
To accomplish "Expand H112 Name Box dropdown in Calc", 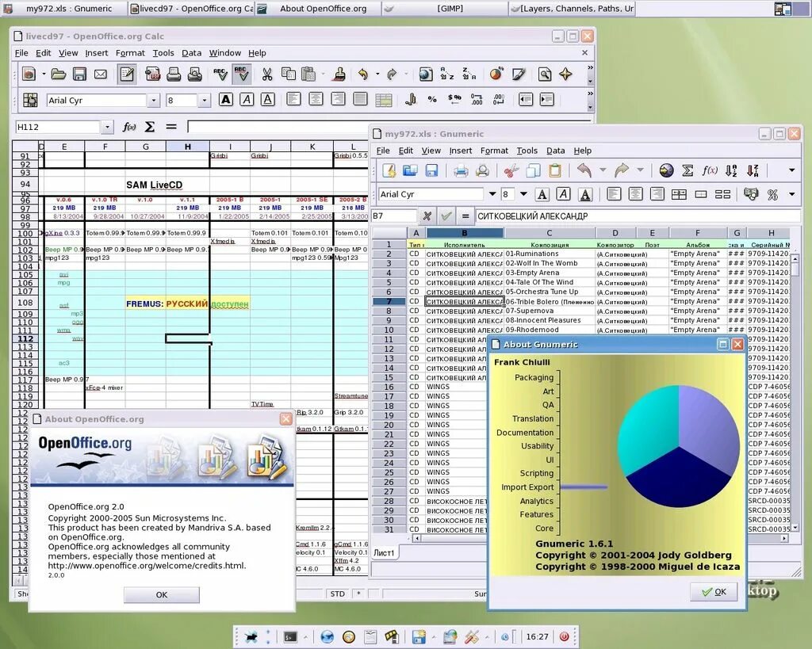I will click(107, 127).
